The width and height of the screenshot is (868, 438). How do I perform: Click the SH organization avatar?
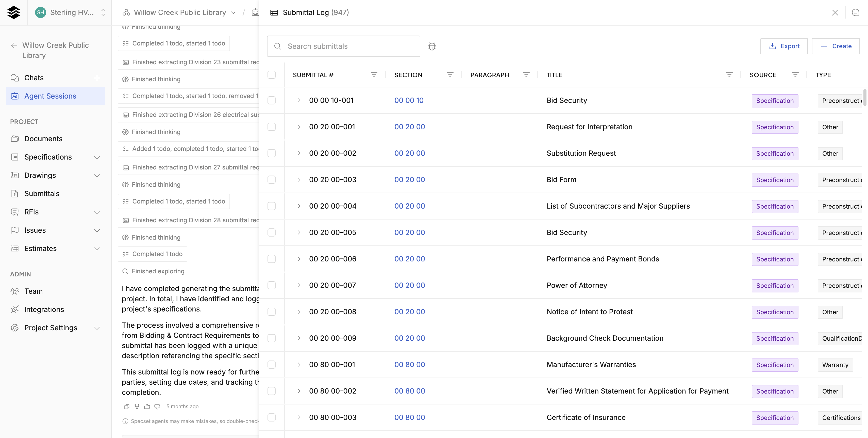[x=40, y=12]
